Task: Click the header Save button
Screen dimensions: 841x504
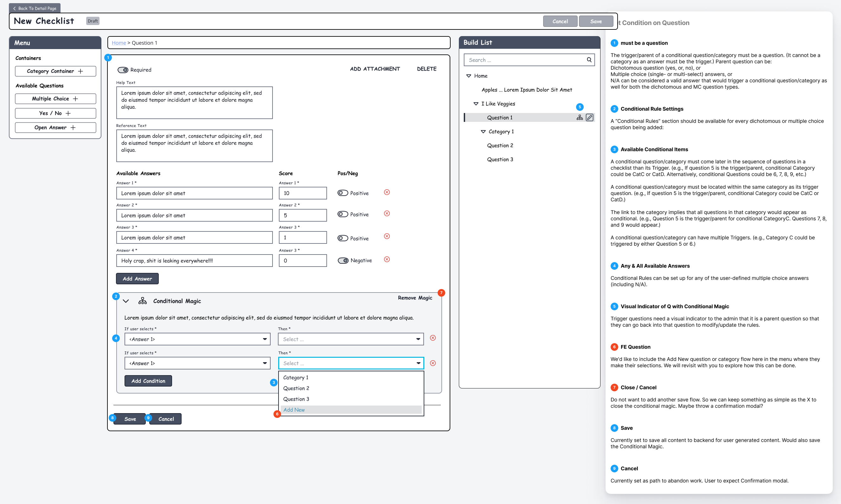Action: 596,21
